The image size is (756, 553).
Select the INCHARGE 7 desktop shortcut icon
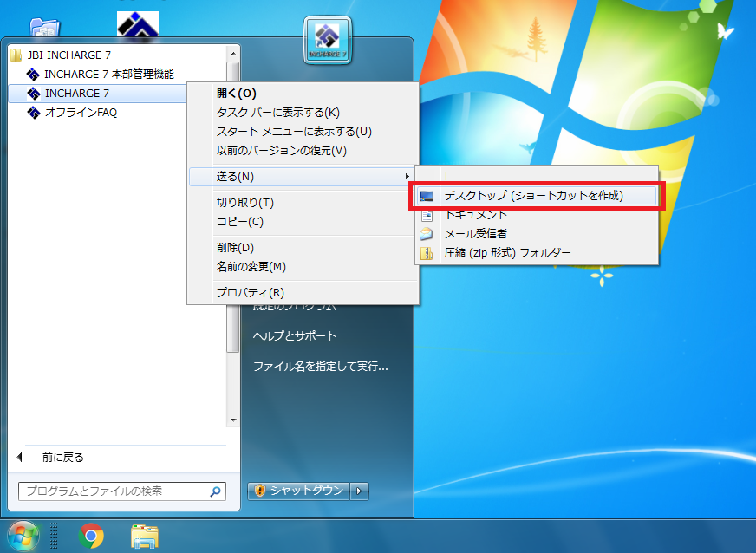(x=328, y=41)
